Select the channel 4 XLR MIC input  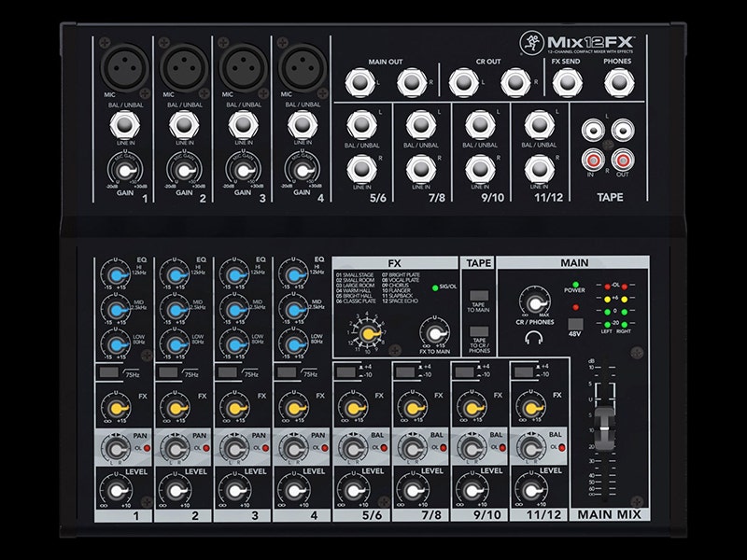302,66
